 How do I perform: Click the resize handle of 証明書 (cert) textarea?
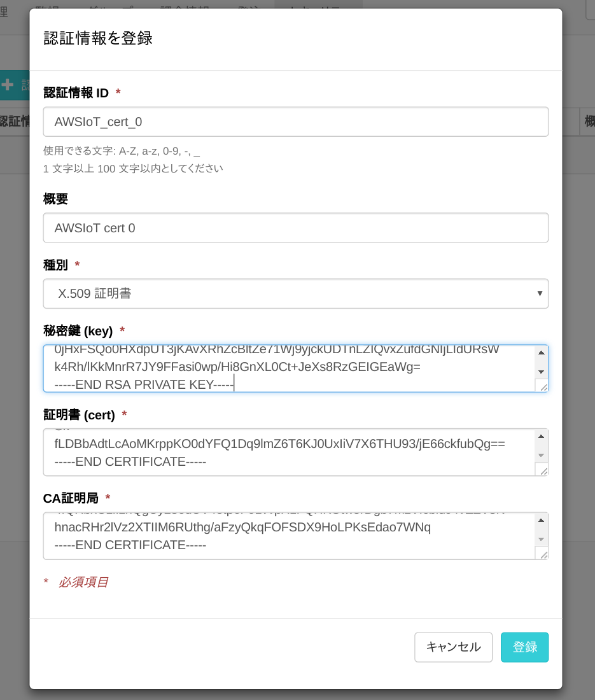tap(543, 470)
